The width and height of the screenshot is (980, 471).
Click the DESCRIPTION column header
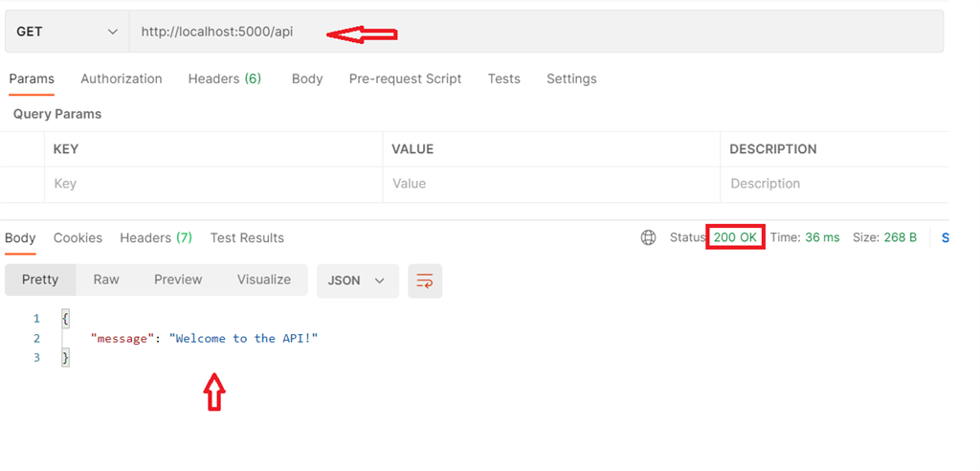(773, 149)
